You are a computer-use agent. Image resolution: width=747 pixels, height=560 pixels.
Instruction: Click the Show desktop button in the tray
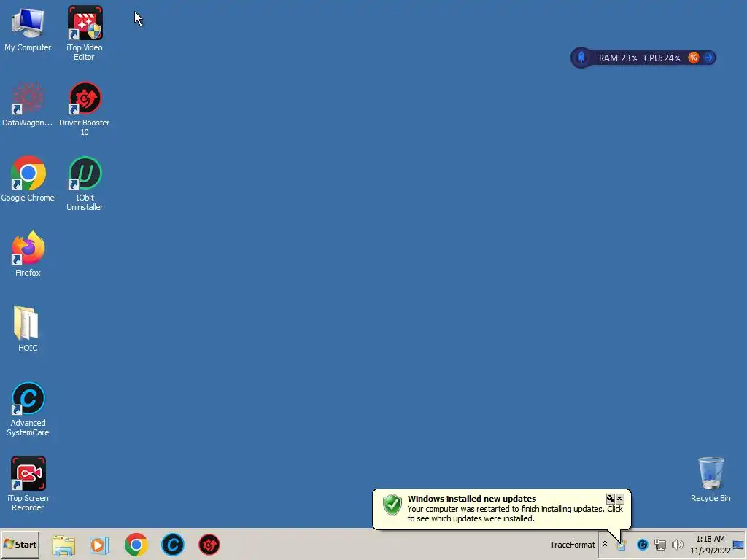click(738, 544)
